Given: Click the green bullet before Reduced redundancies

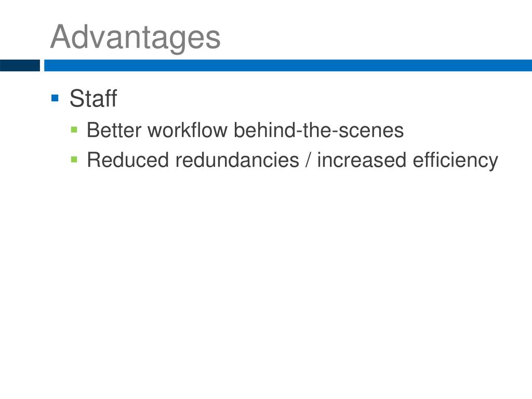Looking at the screenshot, I should (74, 159).
